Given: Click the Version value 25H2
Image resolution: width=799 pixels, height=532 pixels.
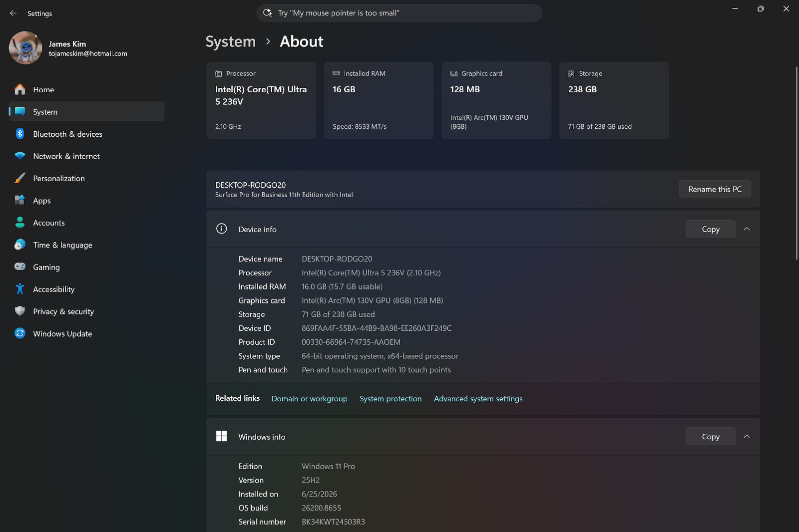Looking at the screenshot, I should tap(311, 480).
